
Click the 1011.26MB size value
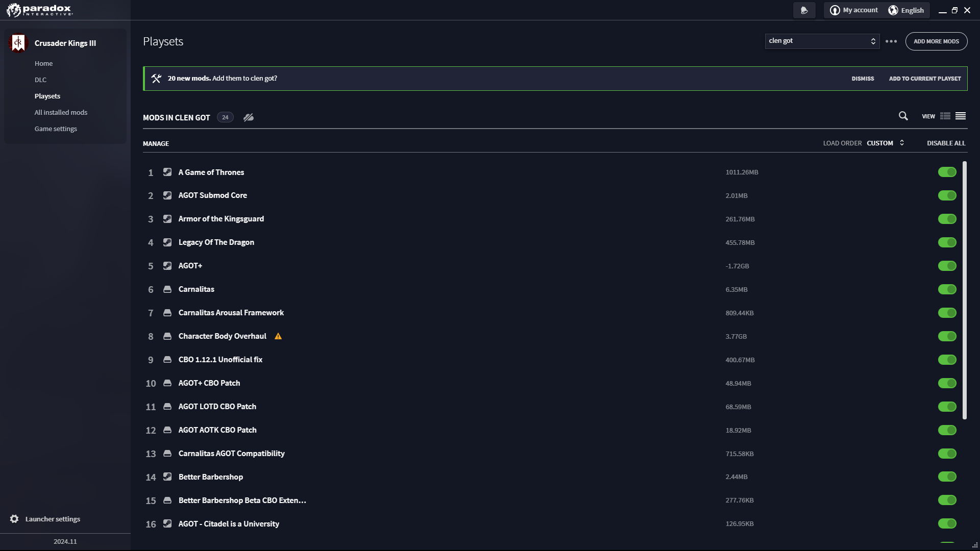pos(742,172)
